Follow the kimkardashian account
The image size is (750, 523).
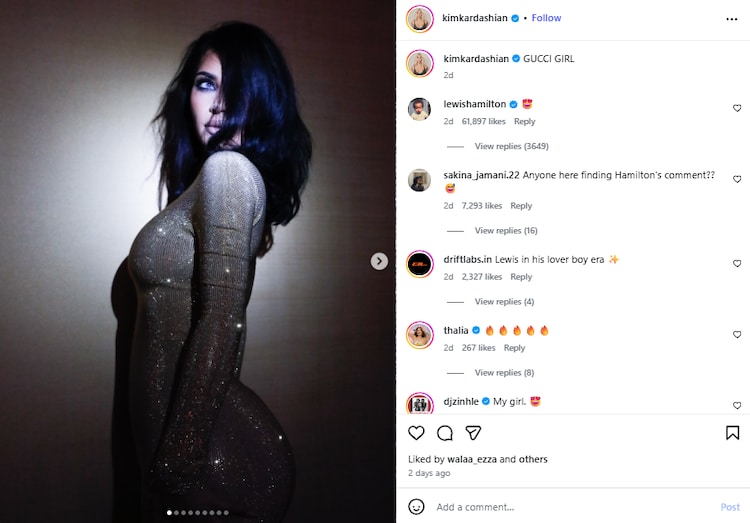tap(546, 18)
